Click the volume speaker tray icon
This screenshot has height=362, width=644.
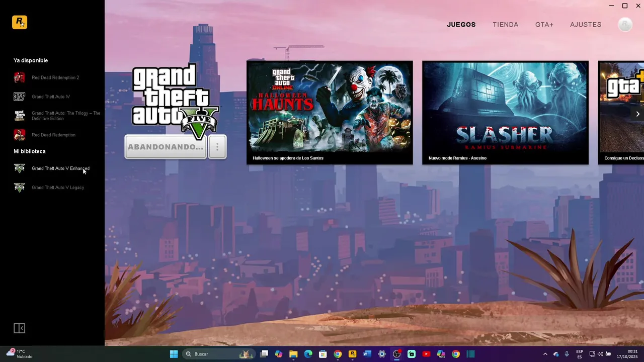(600, 354)
